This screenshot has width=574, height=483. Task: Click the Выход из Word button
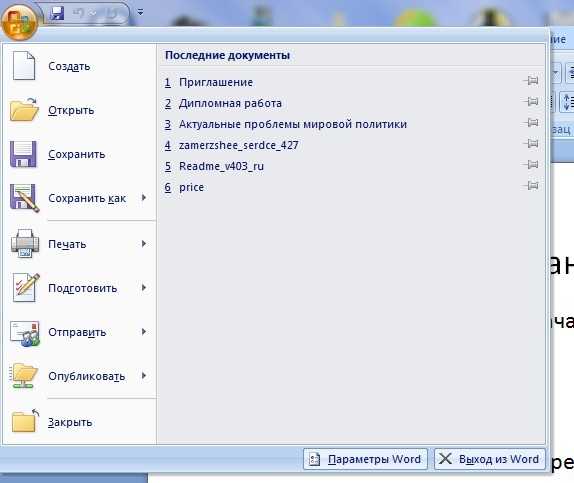click(x=490, y=459)
